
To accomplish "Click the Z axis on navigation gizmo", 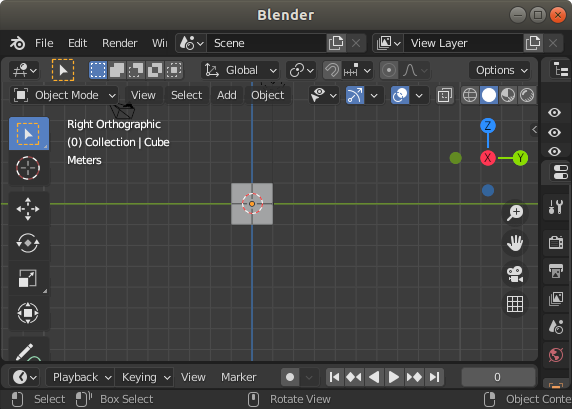I will pyautogui.click(x=488, y=126).
